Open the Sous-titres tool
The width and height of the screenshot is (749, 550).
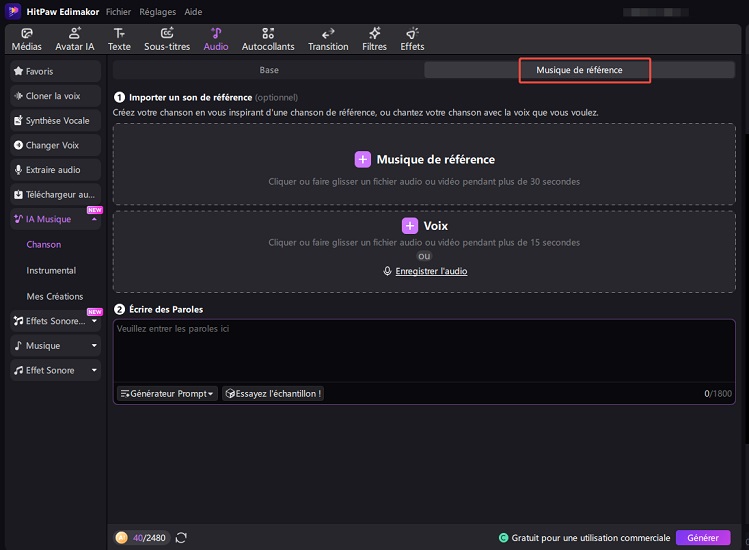pyautogui.click(x=166, y=39)
